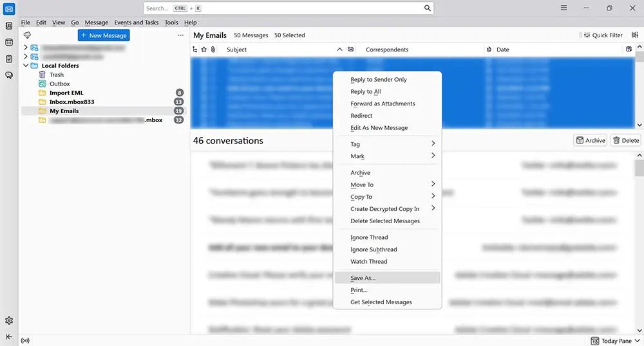Choose Watch Thread
This screenshot has width=644, height=346.
(387, 262)
